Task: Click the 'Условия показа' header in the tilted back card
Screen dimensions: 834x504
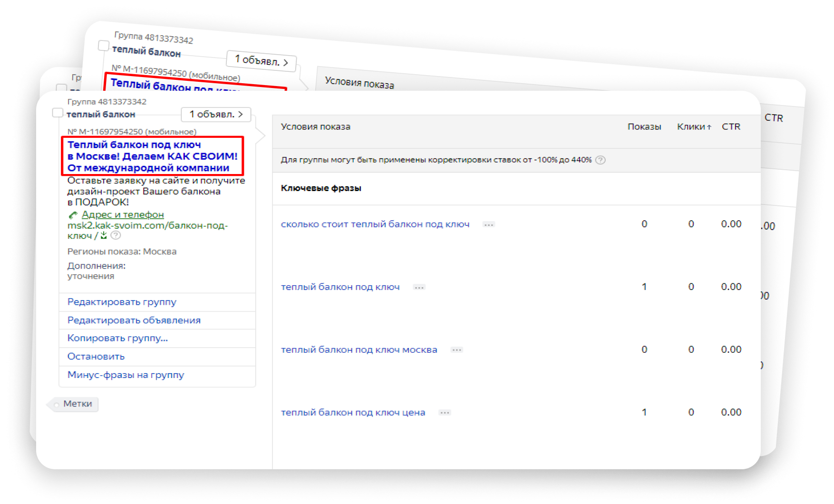Action: pos(359,83)
